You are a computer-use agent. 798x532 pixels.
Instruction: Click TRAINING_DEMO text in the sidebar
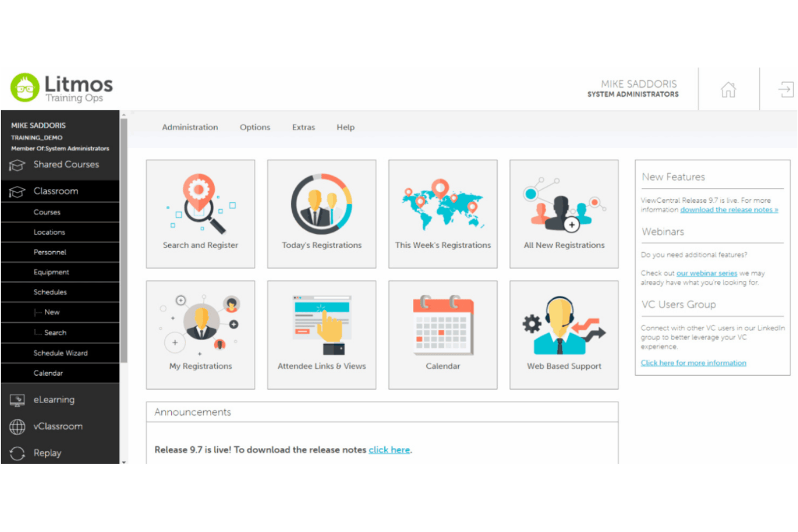pyautogui.click(x=37, y=137)
